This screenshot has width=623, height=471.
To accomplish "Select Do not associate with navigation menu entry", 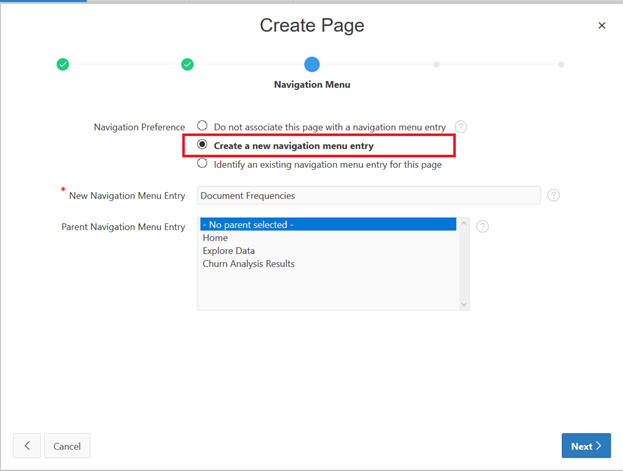I will (x=202, y=126).
